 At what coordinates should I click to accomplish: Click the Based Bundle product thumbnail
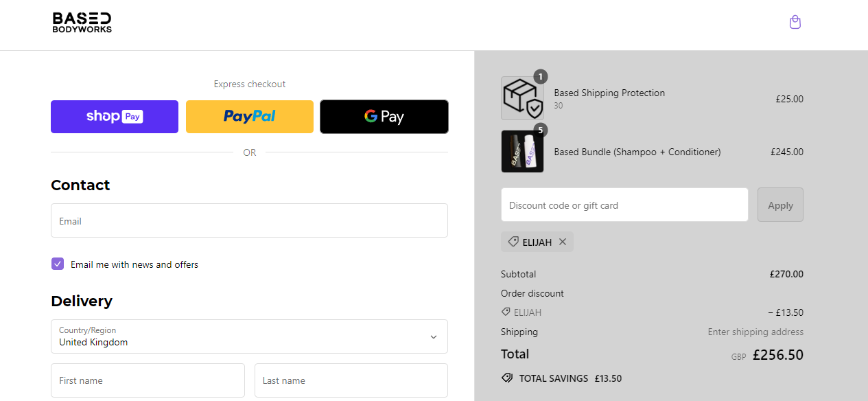coord(522,152)
